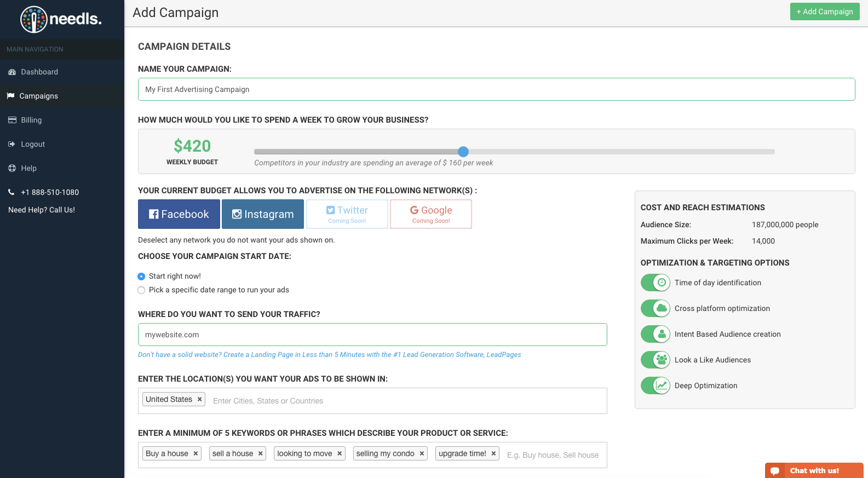Remove 'upgrade time!' keyword
Image resolution: width=868 pixels, height=478 pixels.
(x=493, y=453)
